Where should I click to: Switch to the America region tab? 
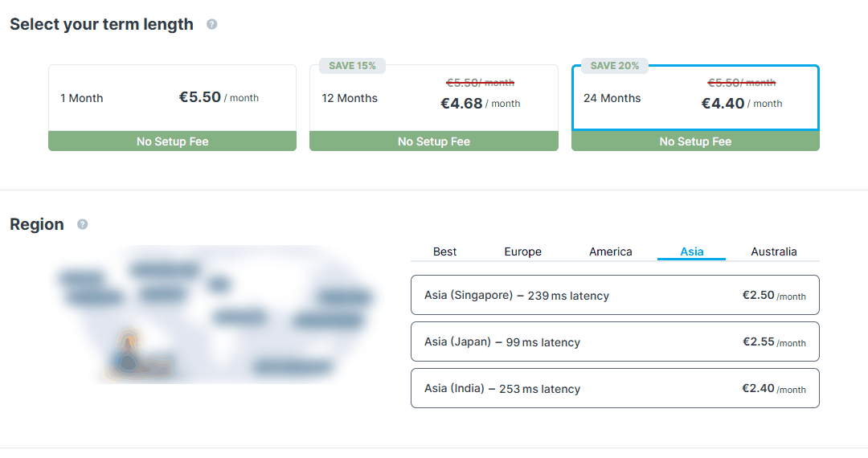coord(611,251)
